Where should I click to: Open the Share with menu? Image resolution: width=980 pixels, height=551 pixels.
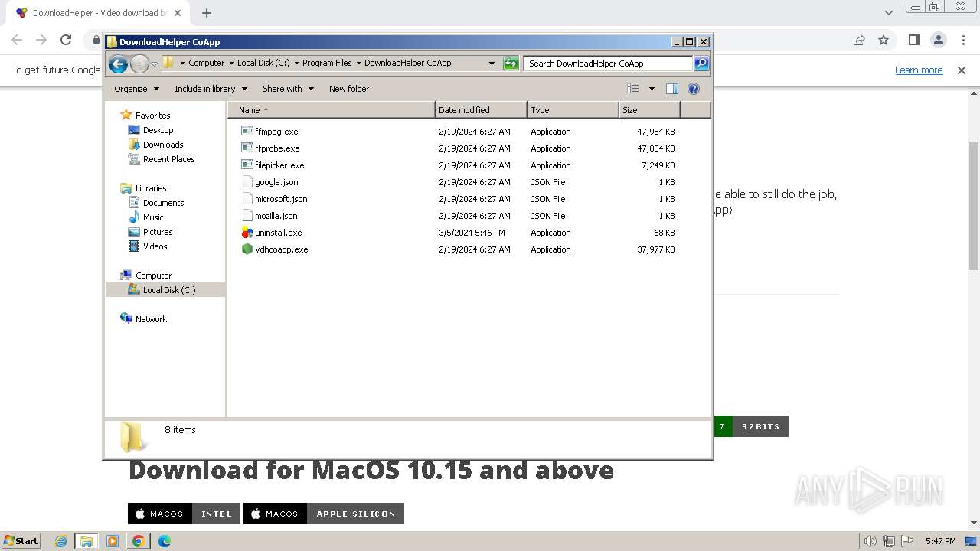288,89
